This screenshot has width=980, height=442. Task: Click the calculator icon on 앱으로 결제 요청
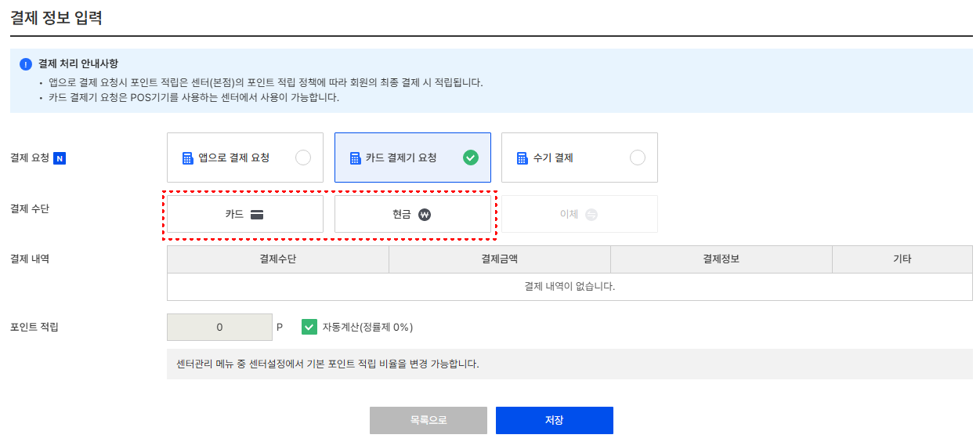pos(187,158)
